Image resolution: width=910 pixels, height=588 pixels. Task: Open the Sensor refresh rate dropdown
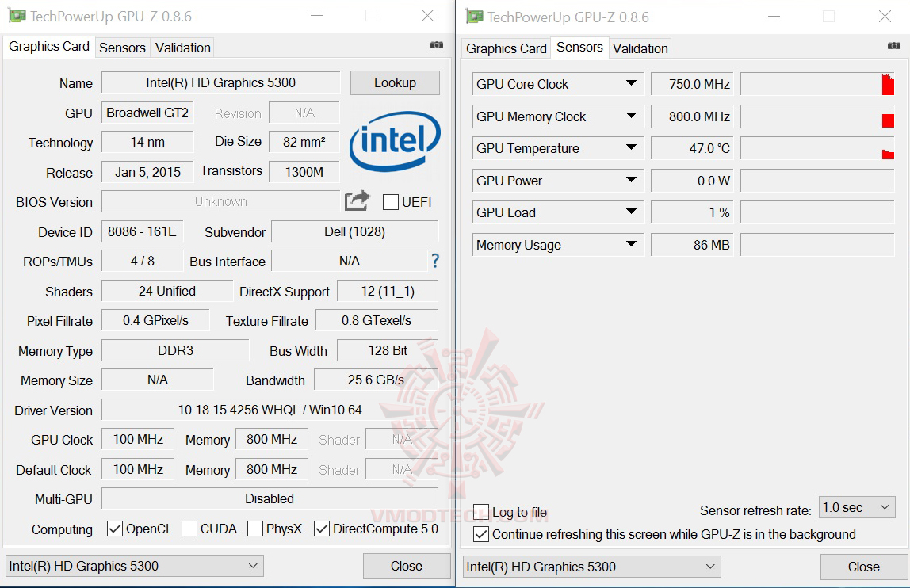[x=857, y=507]
